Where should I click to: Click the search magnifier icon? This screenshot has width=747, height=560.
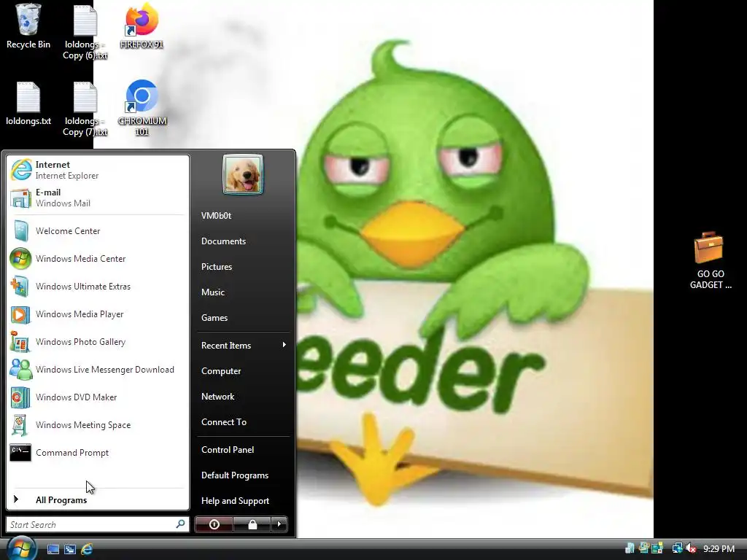[x=180, y=524]
